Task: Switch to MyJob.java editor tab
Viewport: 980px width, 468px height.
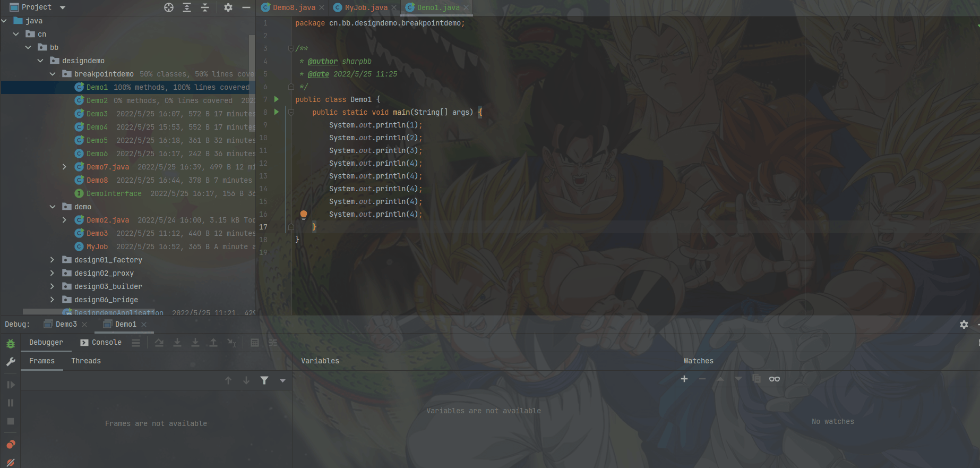Action: 366,7
